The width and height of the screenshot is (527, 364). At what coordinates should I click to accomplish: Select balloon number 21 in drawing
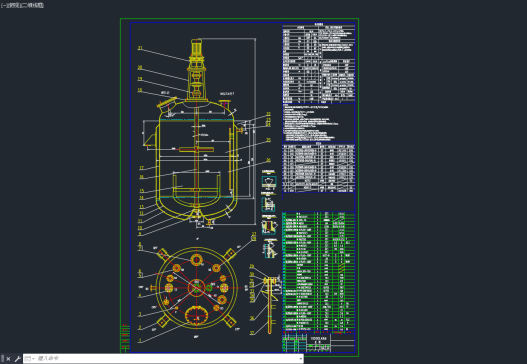click(140, 48)
